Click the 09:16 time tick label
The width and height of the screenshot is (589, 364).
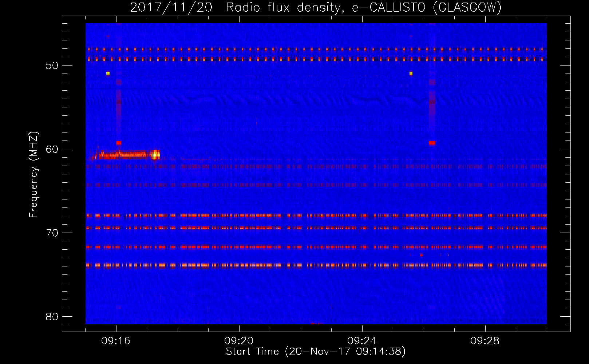point(116,341)
